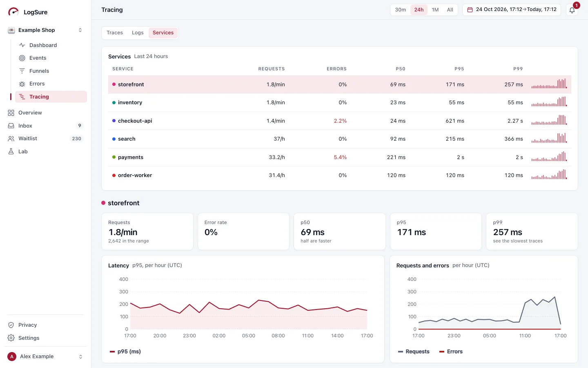Select the 30m time range

401,10
